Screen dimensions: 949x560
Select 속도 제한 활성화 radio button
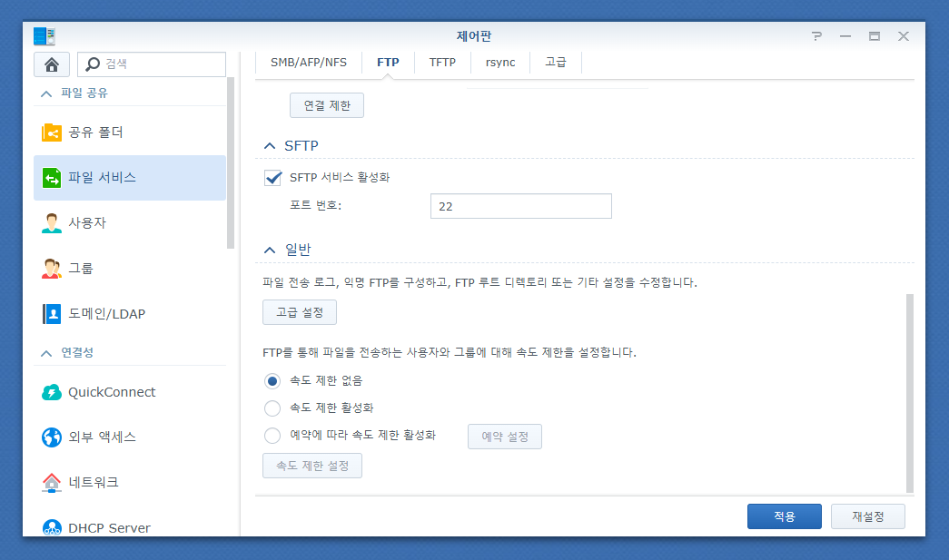click(272, 408)
